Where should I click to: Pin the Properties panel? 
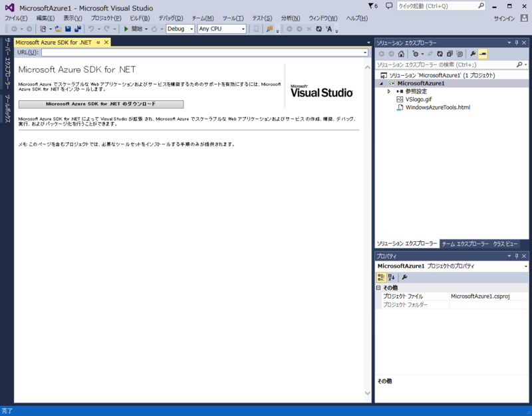click(517, 256)
